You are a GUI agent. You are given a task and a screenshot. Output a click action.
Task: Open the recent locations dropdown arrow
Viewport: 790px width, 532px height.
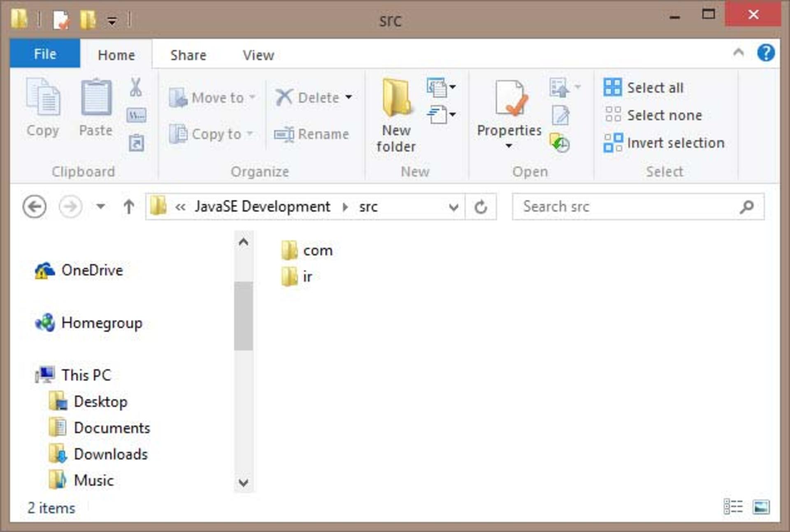(x=101, y=206)
